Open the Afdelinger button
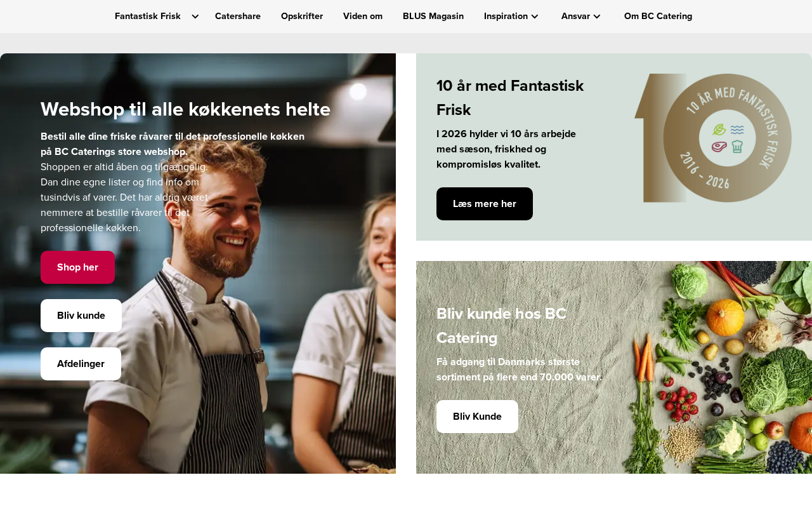 (x=81, y=364)
